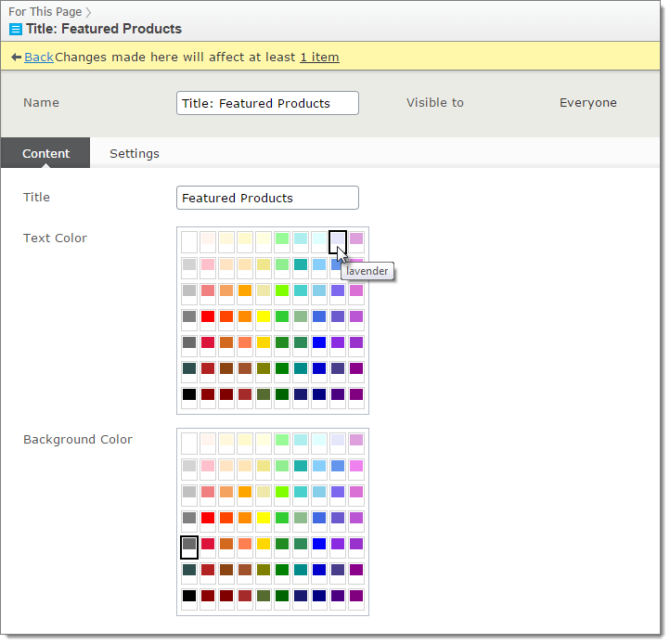This screenshot has width=670, height=644.
Task: Set Background Color to black
Action: click(189, 596)
